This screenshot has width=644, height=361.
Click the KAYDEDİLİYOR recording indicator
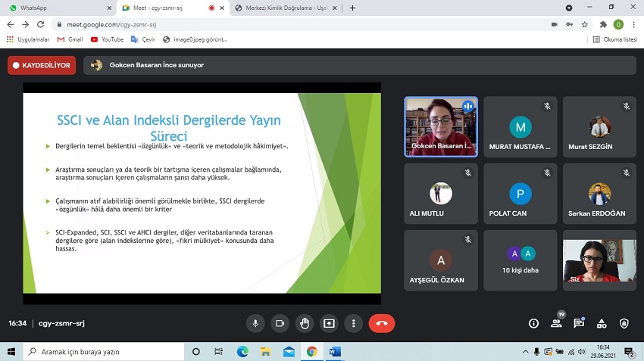point(42,66)
